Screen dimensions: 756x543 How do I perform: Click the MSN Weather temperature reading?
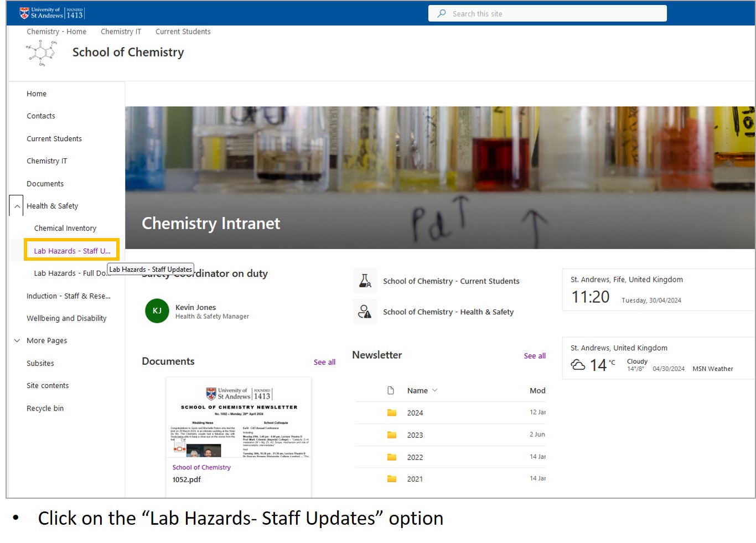(600, 365)
